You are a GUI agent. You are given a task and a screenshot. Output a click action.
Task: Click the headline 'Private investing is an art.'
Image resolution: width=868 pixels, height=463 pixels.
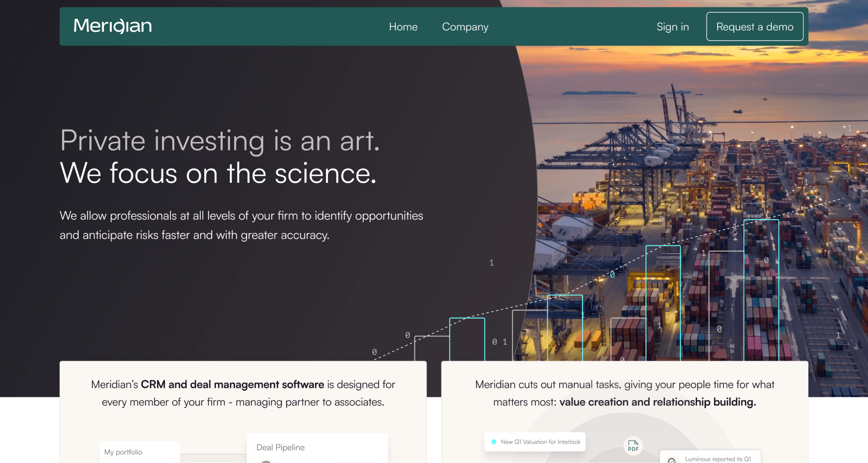click(220, 141)
